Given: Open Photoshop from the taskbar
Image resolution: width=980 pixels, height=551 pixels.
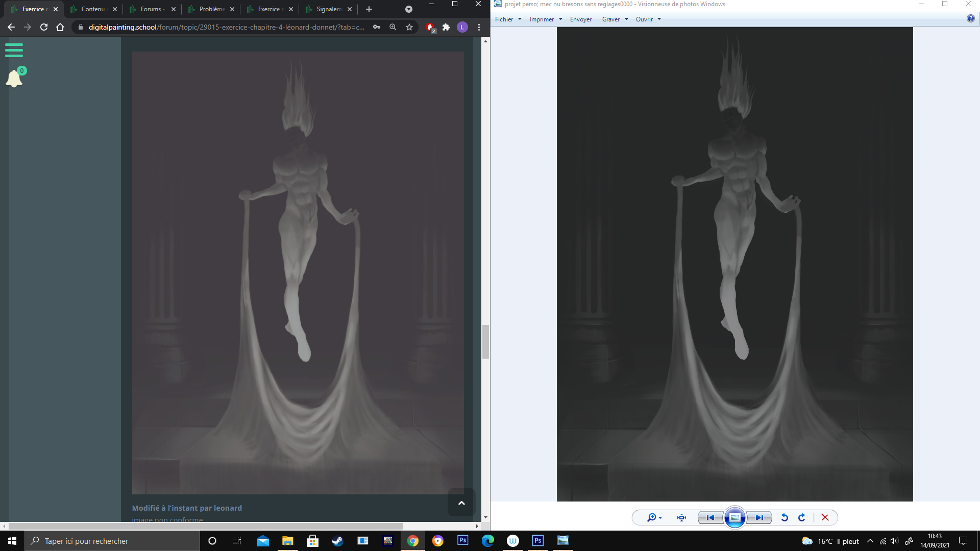Looking at the screenshot, I should click(x=462, y=540).
